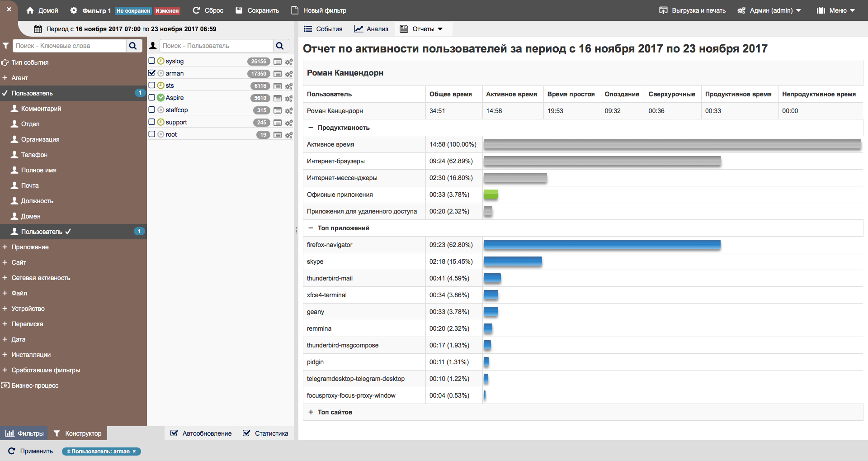Switch to the Анализ tab
The width and height of the screenshot is (868, 461).
(371, 29)
